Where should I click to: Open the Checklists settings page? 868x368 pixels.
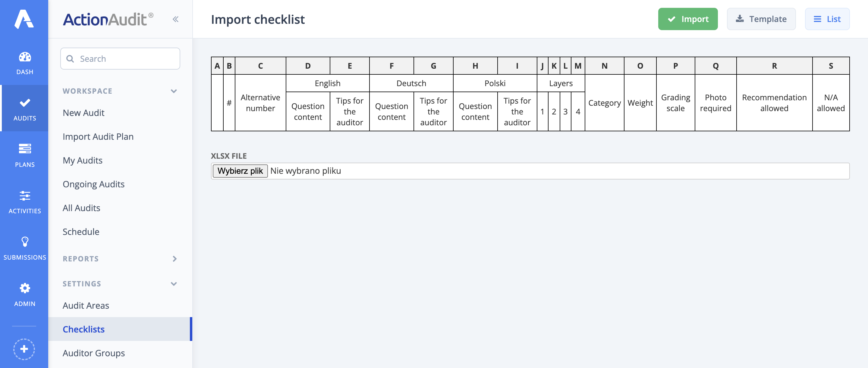pos(83,329)
